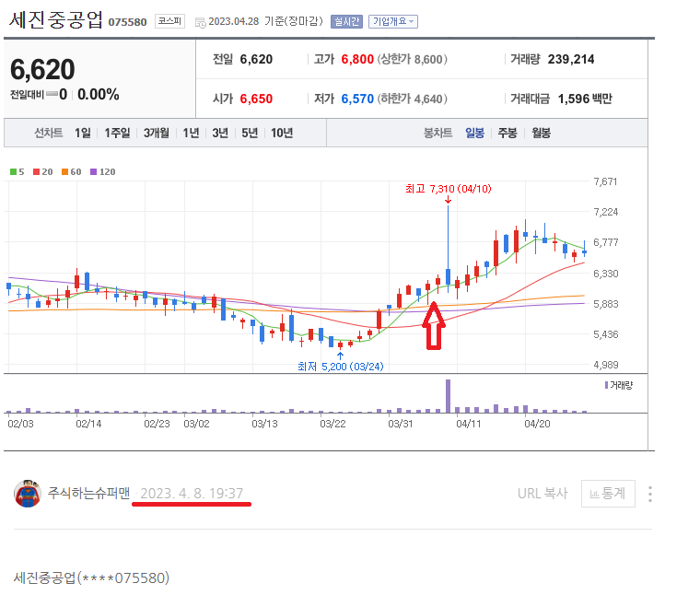Click the 봉차트 label
The height and width of the screenshot is (595, 700).
(x=437, y=133)
